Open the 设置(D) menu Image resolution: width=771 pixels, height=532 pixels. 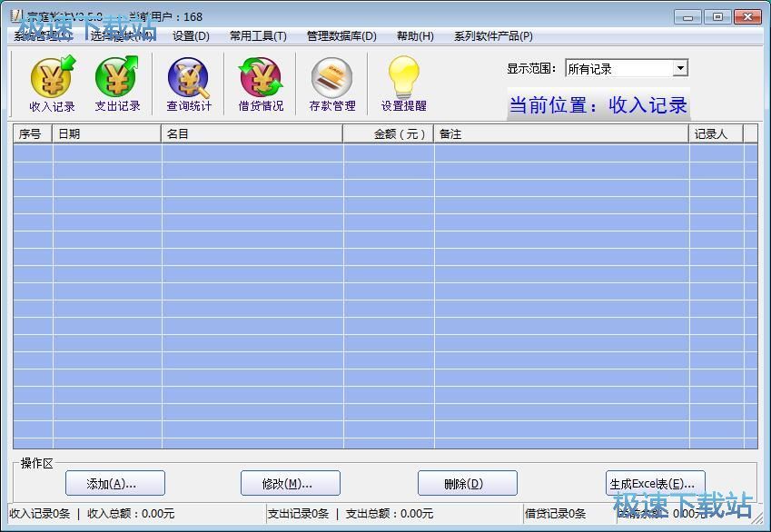coord(191,36)
